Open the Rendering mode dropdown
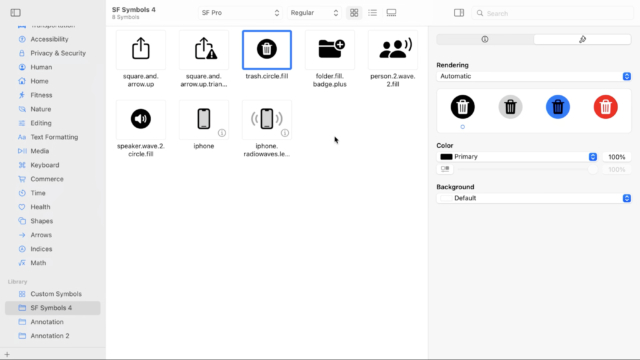This screenshot has height=360, width=640. click(x=534, y=76)
